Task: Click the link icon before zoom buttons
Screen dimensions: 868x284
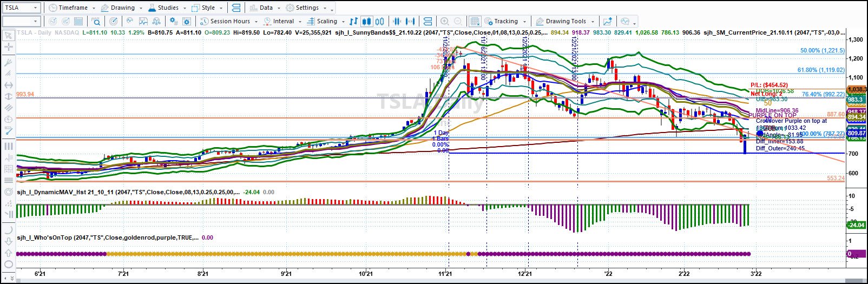Action: point(428,21)
